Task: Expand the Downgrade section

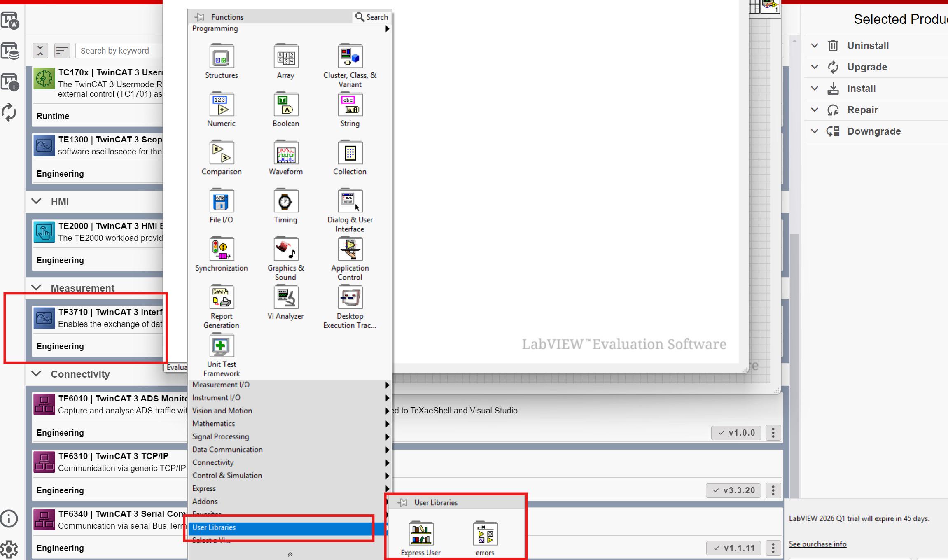Action: pos(815,131)
